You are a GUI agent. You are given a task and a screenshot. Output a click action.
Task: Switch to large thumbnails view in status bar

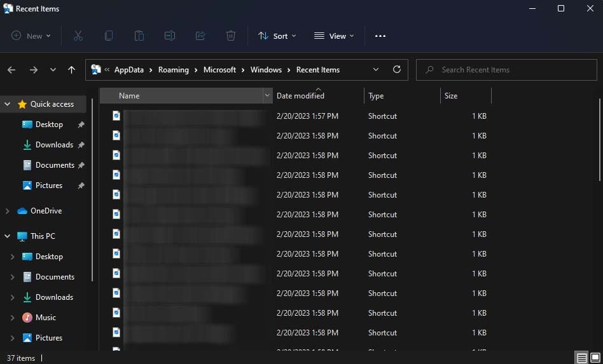pos(594,358)
